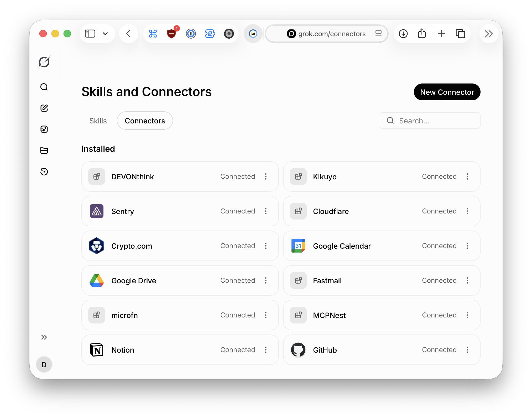
Task: Click the grok.com/connectors address bar
Action: 326,34
